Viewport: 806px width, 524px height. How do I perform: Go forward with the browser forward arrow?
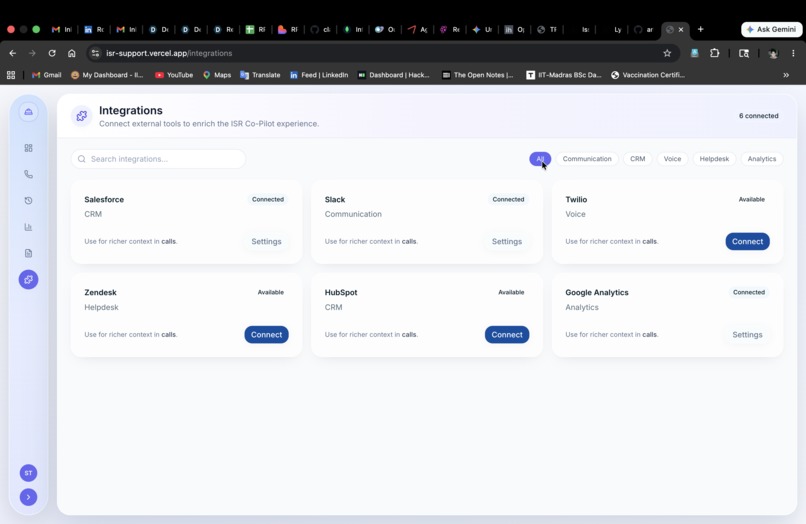(32, 53)
